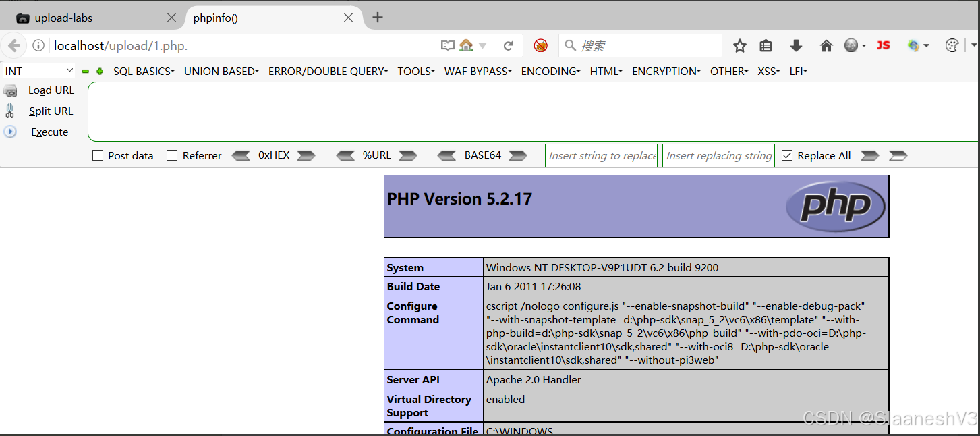Click the red JS toolbar icon

click(x=883, y=45)
